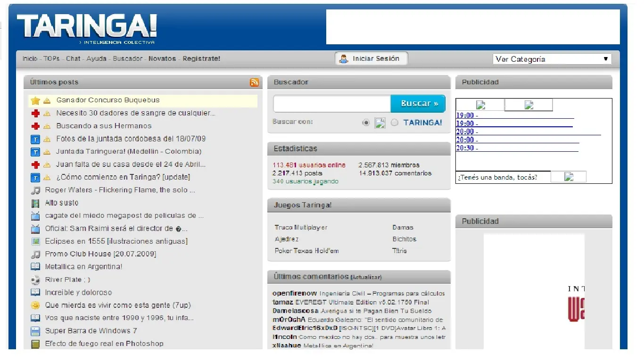The height and width of the screenshot is (362, 644).
Task: Click the TV icon beside Oficial: Sam Raimi
Action: (x=35, y=229)
